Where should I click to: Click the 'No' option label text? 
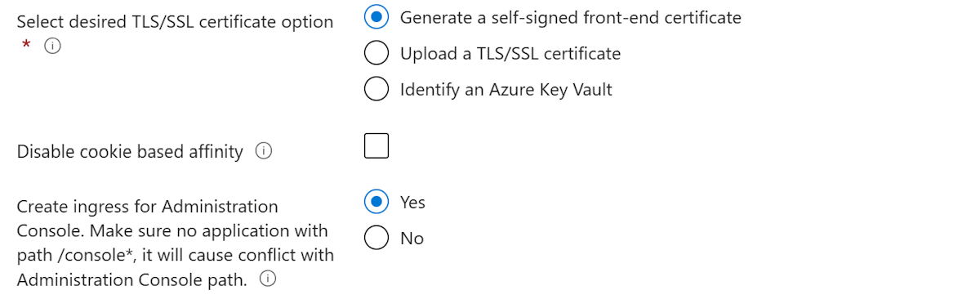click(x=412, y=239)
